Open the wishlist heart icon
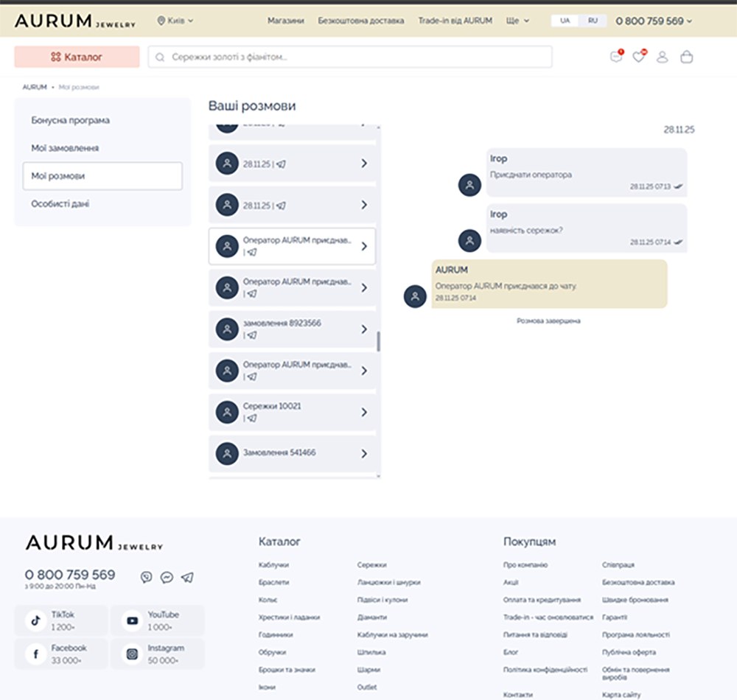737x700 pixels. click(639, 57)
